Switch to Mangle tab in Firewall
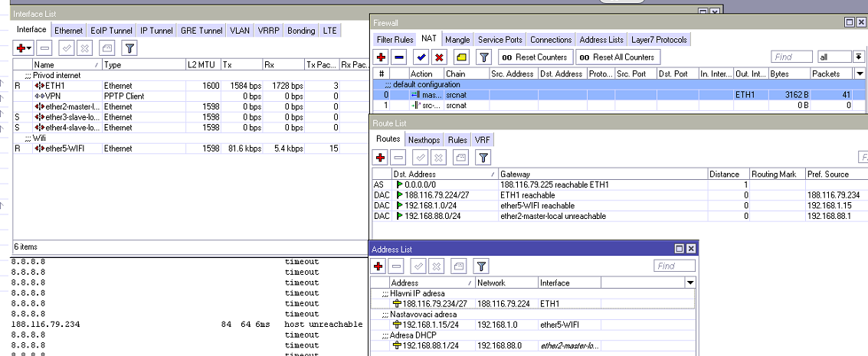This screenshot has height=356, width=868. (457, 40)
